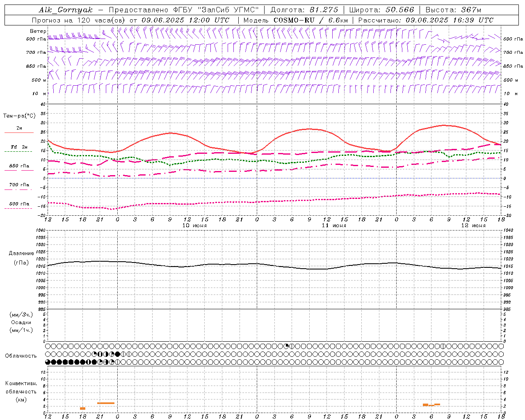Click the Долгота: 81.275 value

305,10
